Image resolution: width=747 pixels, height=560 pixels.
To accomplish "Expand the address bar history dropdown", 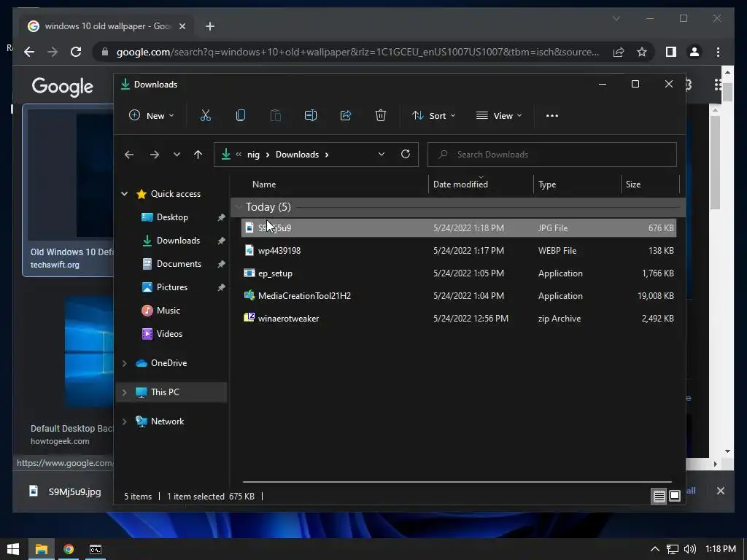I will point(381,154).
